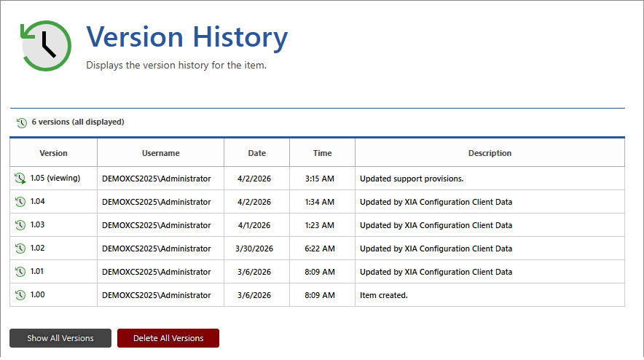Screen dimensions: 644x360
Task: Select the Username column header
Action: [160, 153]
